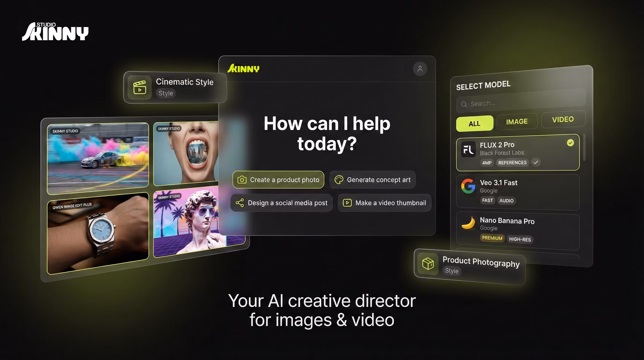
Task: Toggle the checkmark chip beside REFERENCES
Action: pyautogui.click(x=535, y=162)
